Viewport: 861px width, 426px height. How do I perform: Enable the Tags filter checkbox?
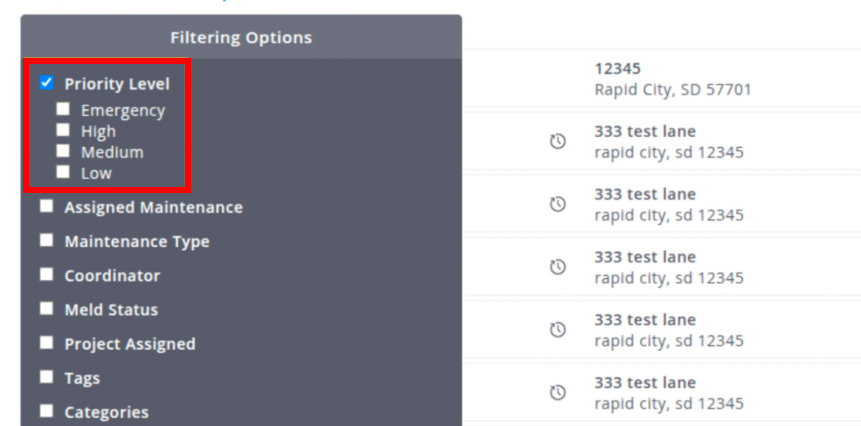(47, 377)
